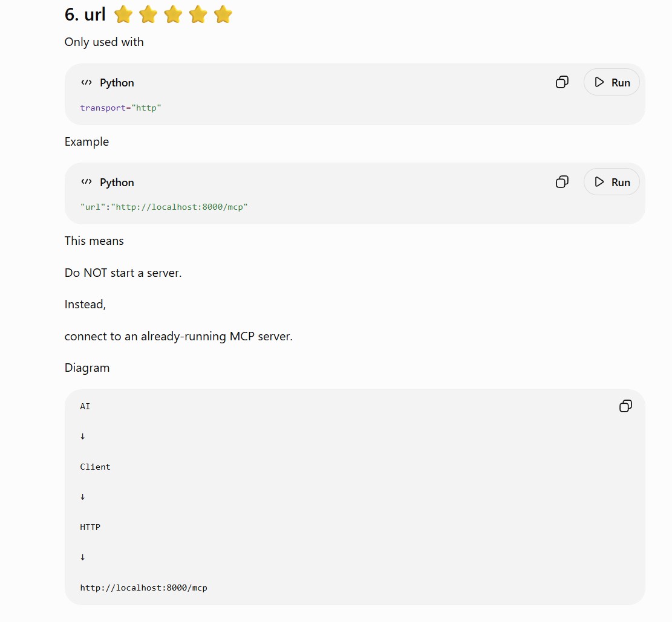Image resolution: width=672 pixels, height=622 pixels.
Task: Click the "6. url" section heading
Action: tap(85, 15)
